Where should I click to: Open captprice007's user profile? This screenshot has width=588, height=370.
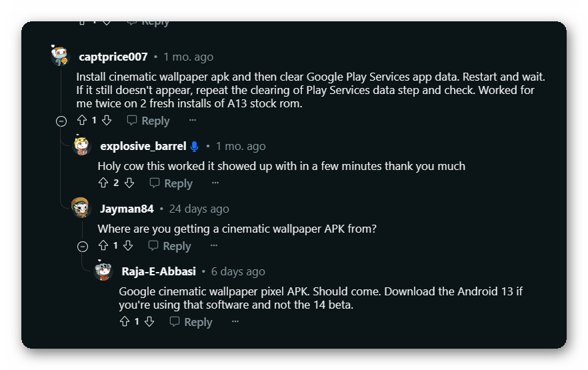coord(113,57)
